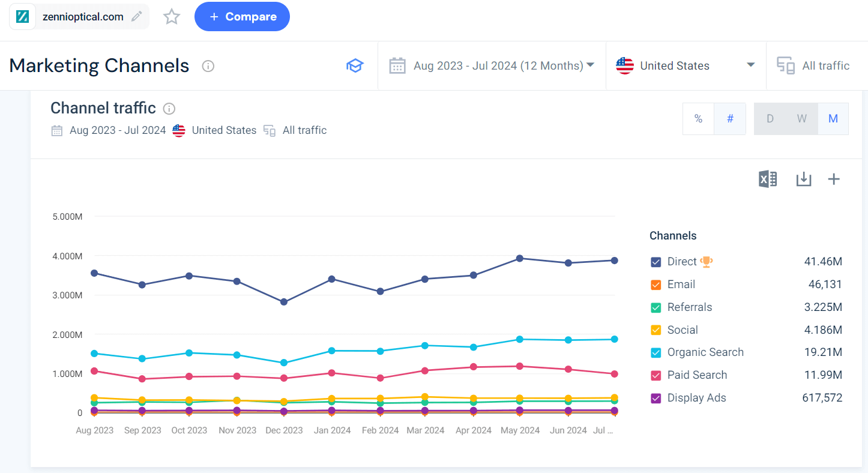
Task: Disable the Paid Search channel checkbox
Action: click(656, 375)
